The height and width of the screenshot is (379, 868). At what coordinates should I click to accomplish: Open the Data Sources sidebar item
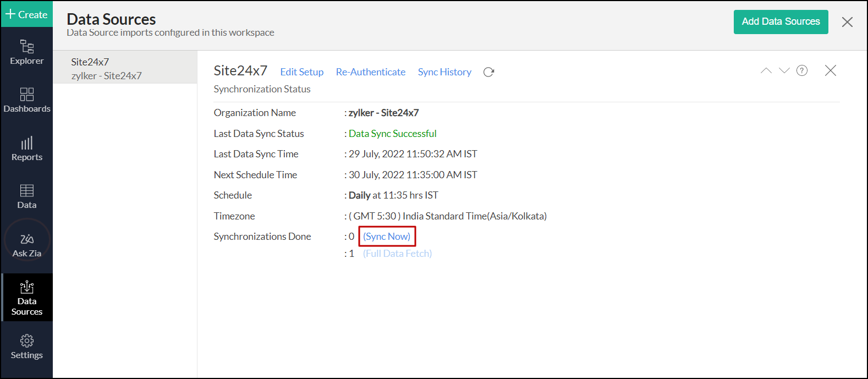pyautogui.click(x=26, y=298)
